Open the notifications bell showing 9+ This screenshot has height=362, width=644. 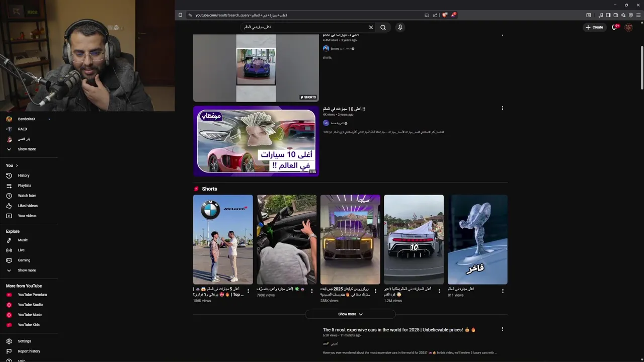tap(615, 27)
